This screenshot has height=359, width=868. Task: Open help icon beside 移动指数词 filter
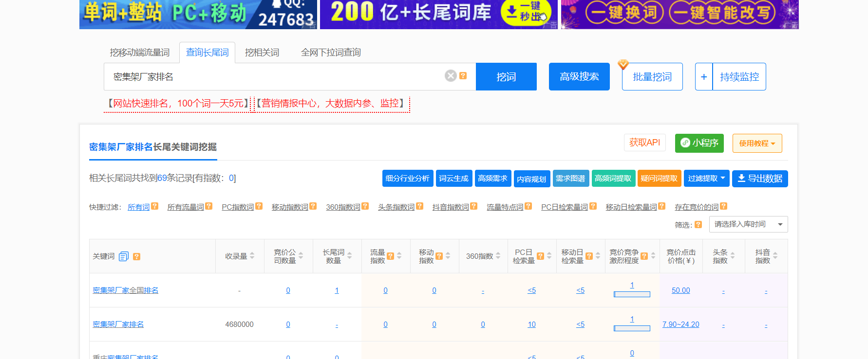313,206
